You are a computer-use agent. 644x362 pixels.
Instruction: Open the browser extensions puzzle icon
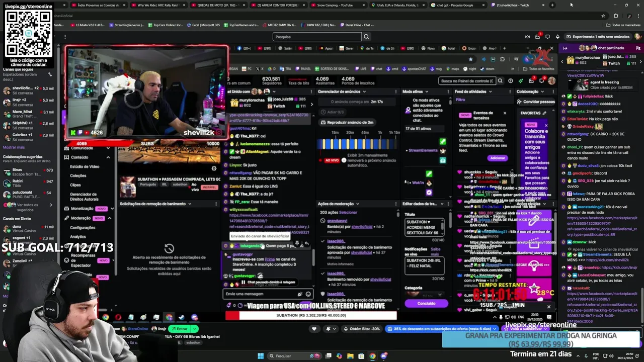(x=616, y=16)
